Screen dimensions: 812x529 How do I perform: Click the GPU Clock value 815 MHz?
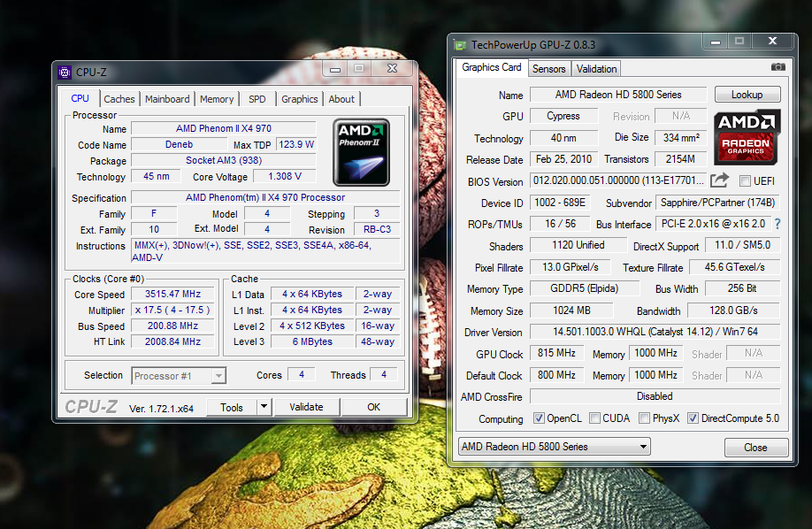pyautogui.click(x=556, y=353)
